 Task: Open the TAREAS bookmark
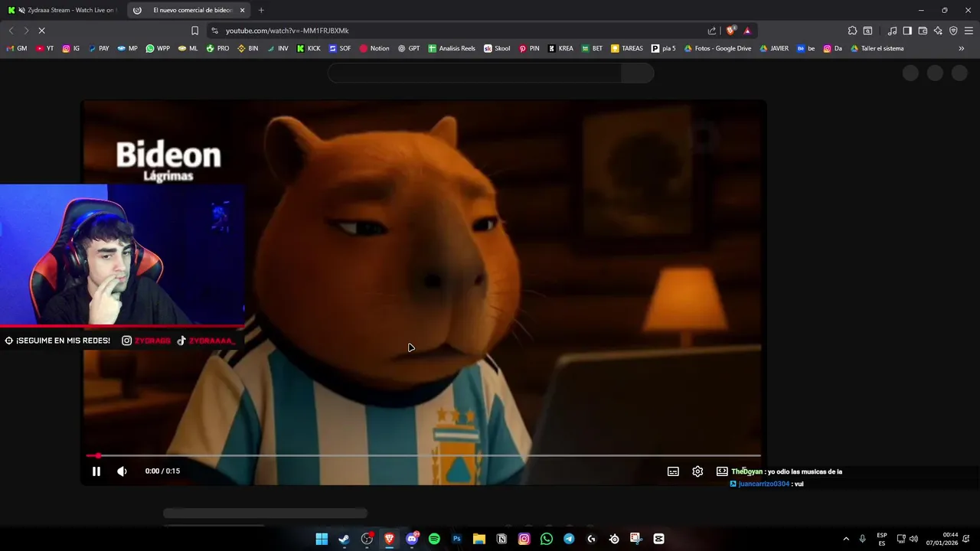click(x=627, y=48)
